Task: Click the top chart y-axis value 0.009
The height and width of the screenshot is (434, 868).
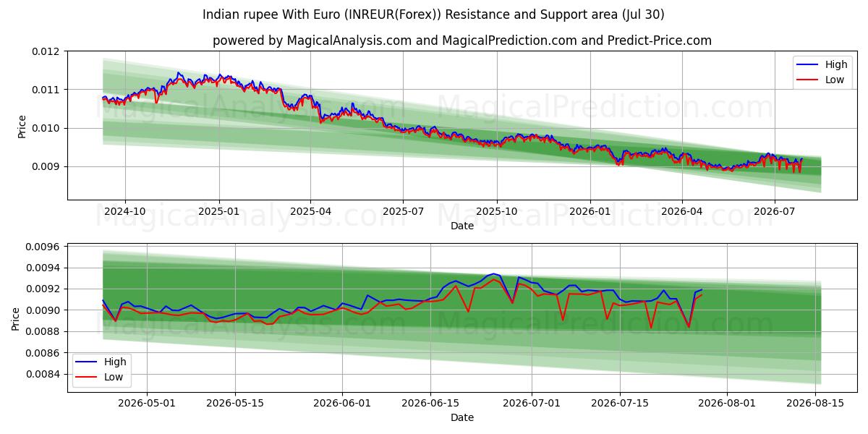Action: (x=47, y=166)
